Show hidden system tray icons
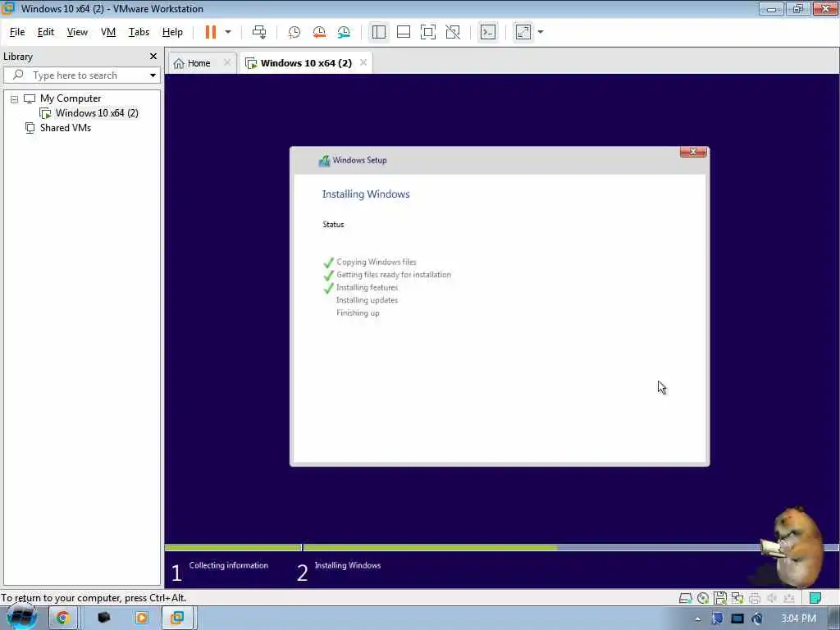This screenshot has width=840, height=630. tap(697, 619)
